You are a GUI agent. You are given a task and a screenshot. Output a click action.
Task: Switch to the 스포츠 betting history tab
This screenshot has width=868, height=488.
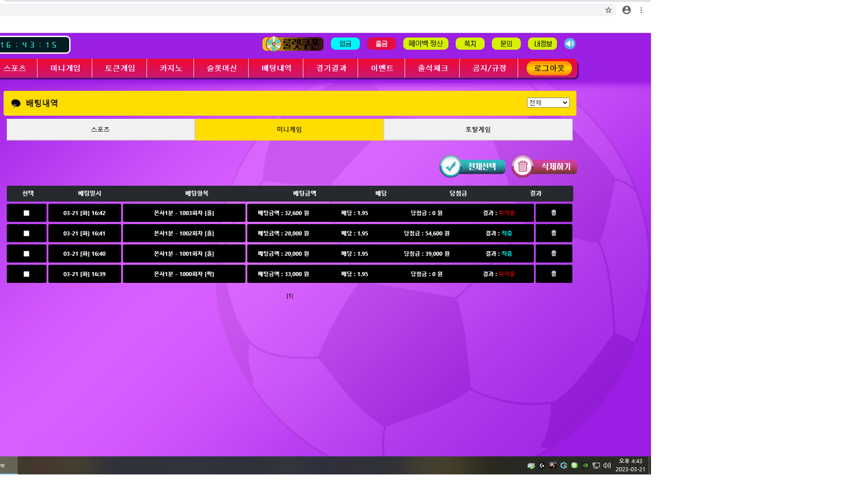[100, 129]
